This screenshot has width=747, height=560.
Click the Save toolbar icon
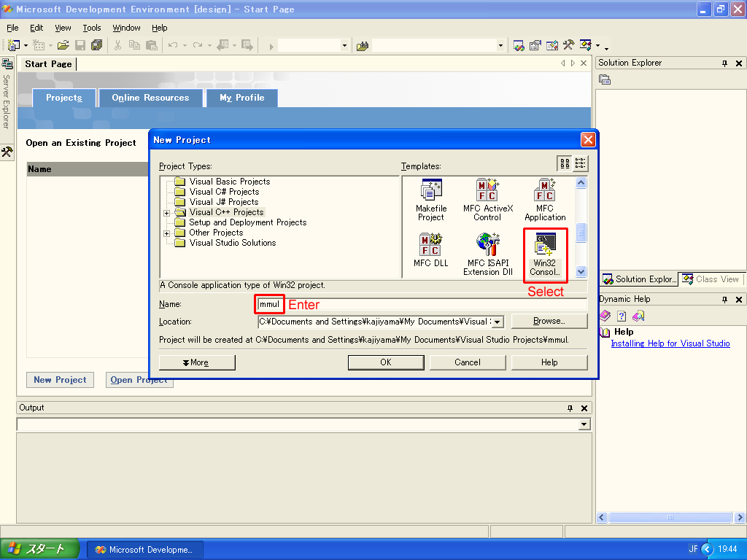click(80, 45)
